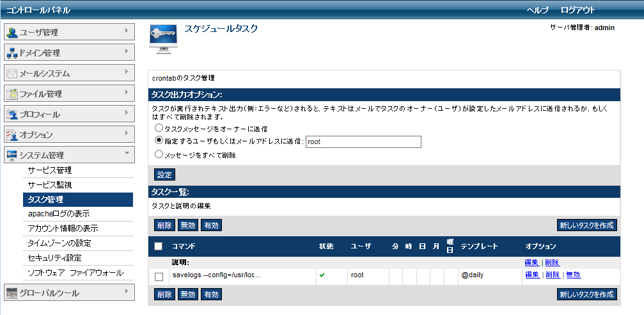Click the オプション options icon
The width and height of the screenshot is (644, 315).
point(12,135)
